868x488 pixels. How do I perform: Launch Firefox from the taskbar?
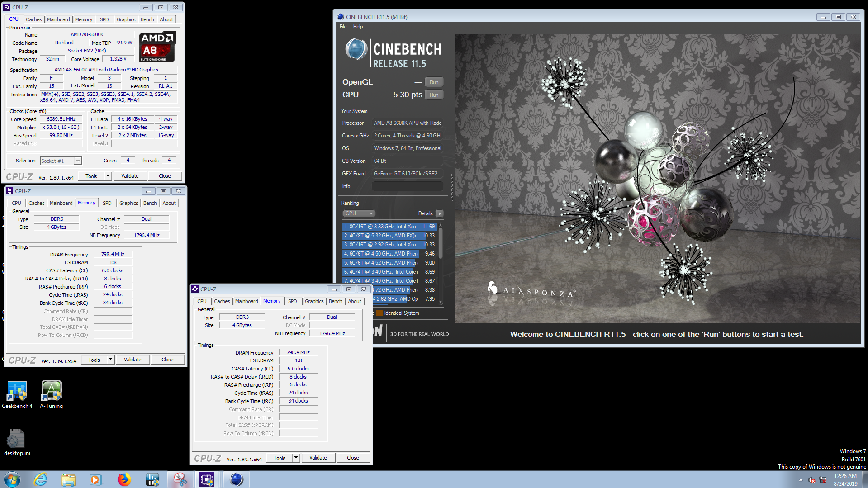[x=124, y=479]
